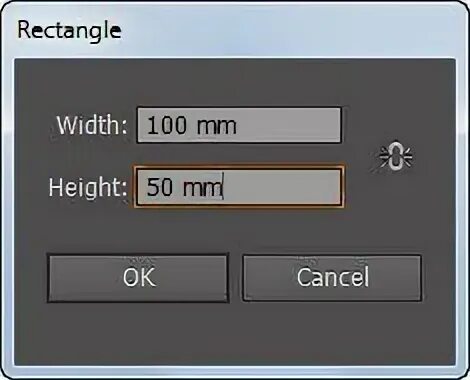The image size is (470, 380).
Task: Click the "Width:" label text
Action: (92, 125)
